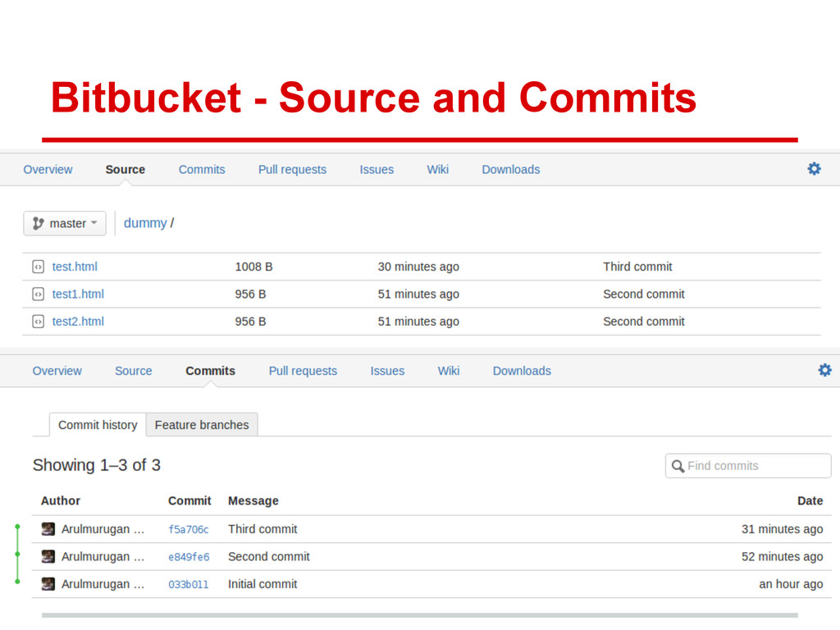Select the Commit history tab
The width and height of the screenshot is (840, 630).
click(98, 425)
